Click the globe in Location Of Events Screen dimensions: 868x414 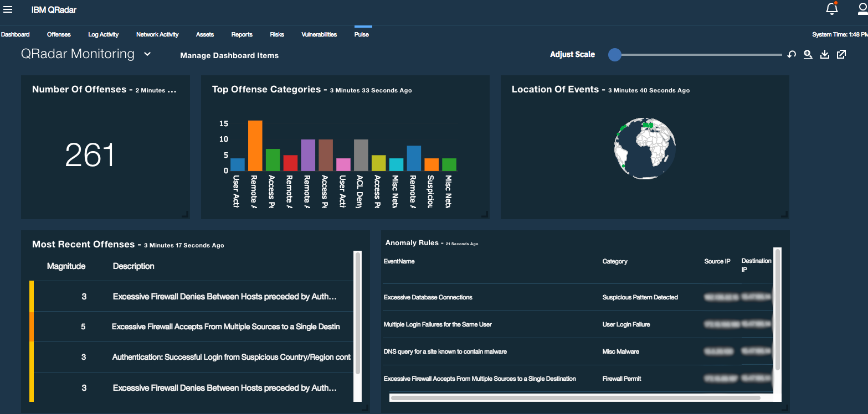pos(644,148)
